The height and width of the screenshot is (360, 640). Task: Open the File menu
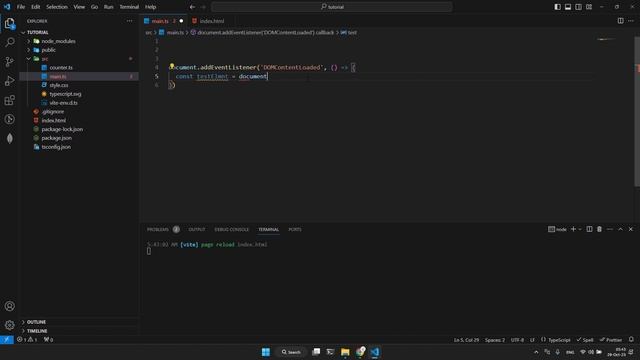21,7
